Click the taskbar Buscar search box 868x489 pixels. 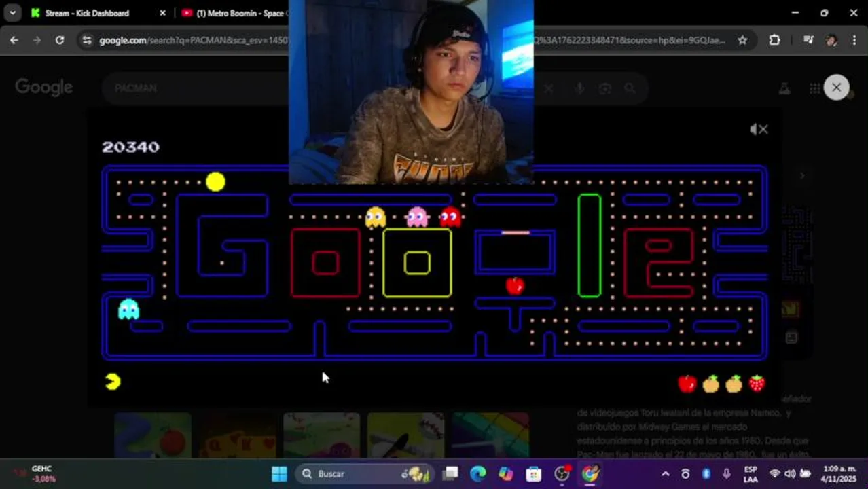(364, 474)
